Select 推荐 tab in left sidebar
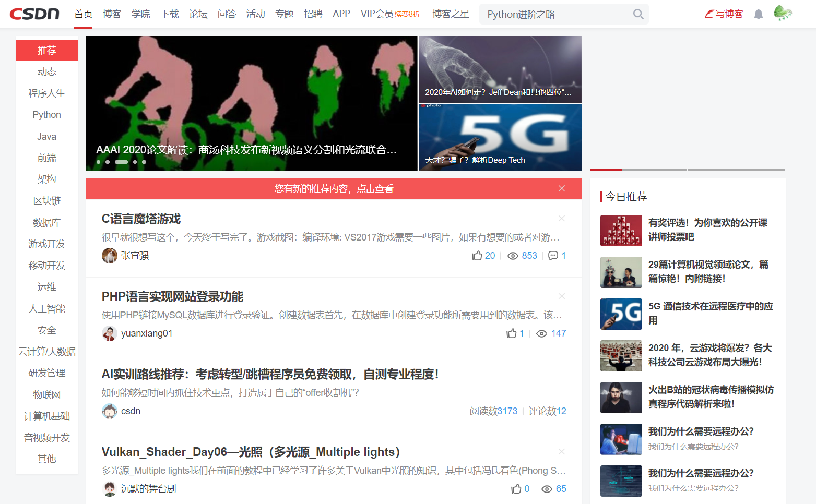The image size is (816, 504). [x=47, y=51]
